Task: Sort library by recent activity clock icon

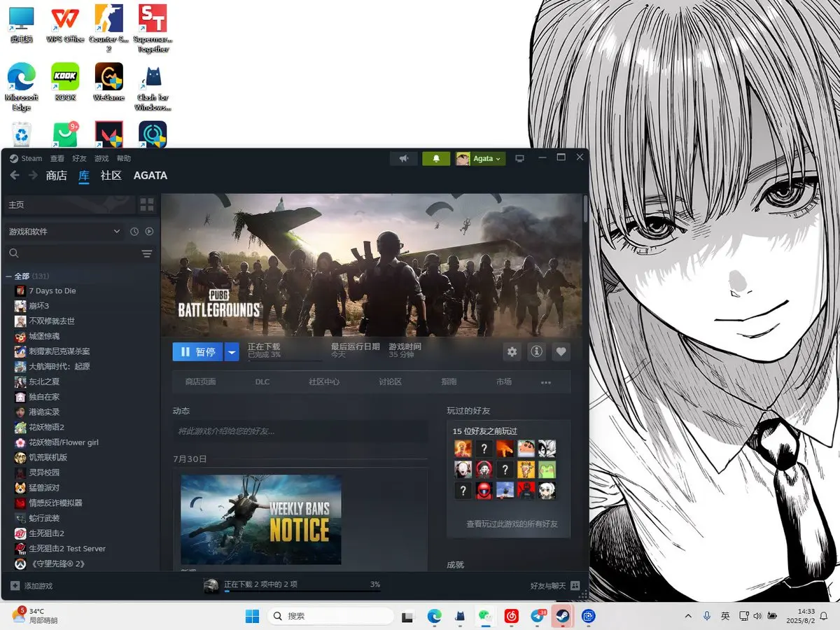Action: pos(134,232)
